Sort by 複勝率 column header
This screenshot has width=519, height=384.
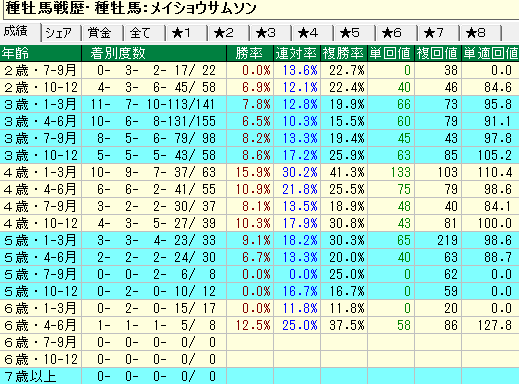[x=344, y=53]
